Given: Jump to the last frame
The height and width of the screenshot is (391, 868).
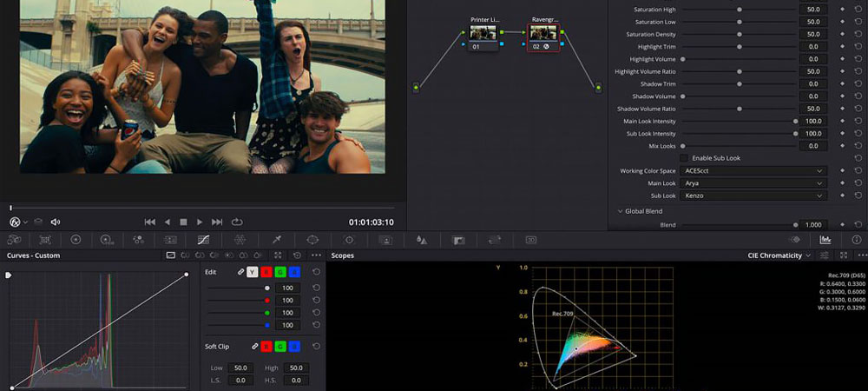Looking at the screenshot, I should point(217,222).
